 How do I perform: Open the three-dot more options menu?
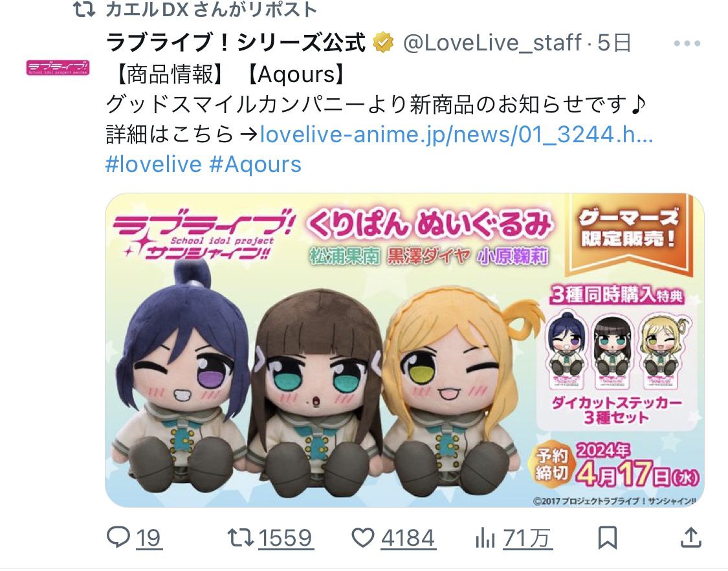click(x=687, y=43)
